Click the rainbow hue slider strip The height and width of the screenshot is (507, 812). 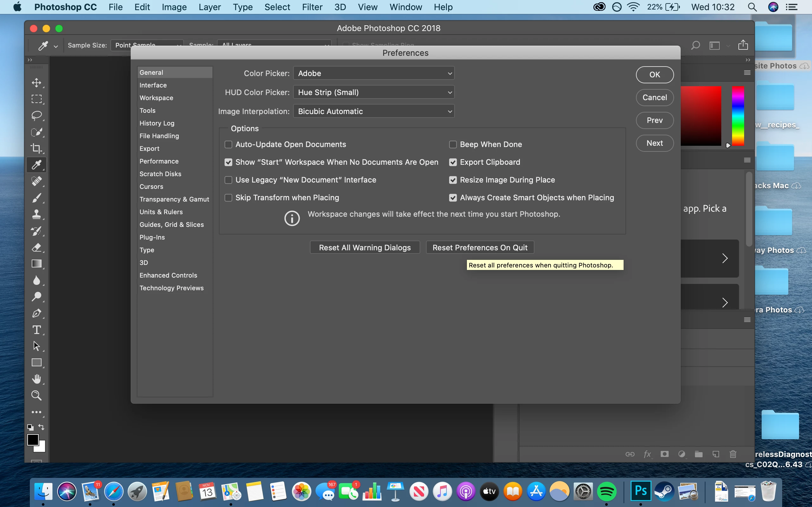tap(737, 116)
